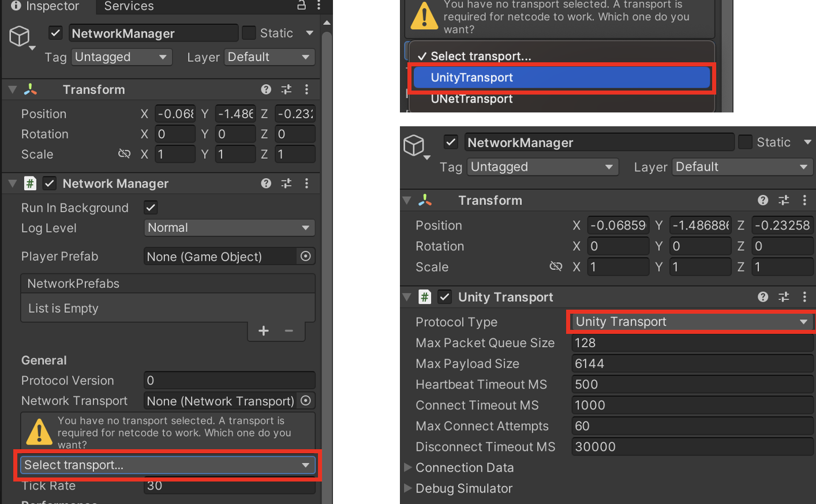Open Transform preset sliders icon in left Inspector

[286, 89]
